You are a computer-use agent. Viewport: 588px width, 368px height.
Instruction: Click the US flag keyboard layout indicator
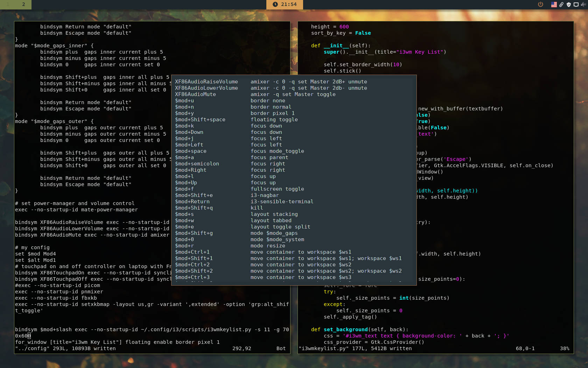click(554, 5)
